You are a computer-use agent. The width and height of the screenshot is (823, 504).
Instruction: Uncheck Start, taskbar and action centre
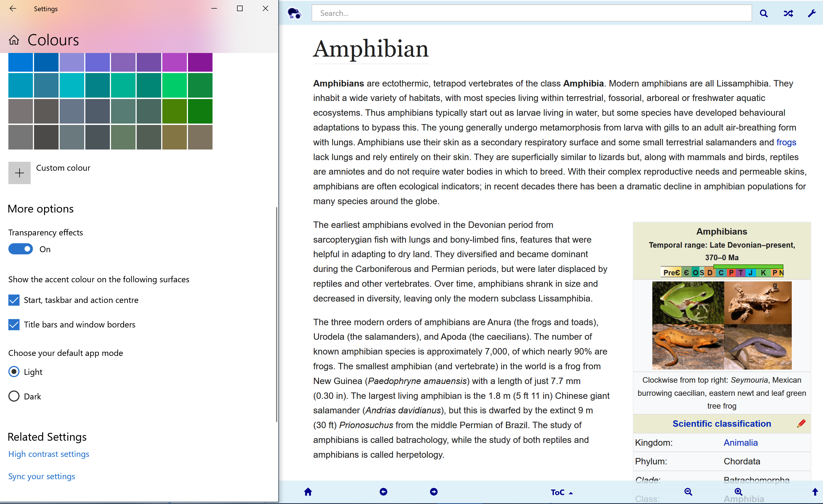point(14,300)
